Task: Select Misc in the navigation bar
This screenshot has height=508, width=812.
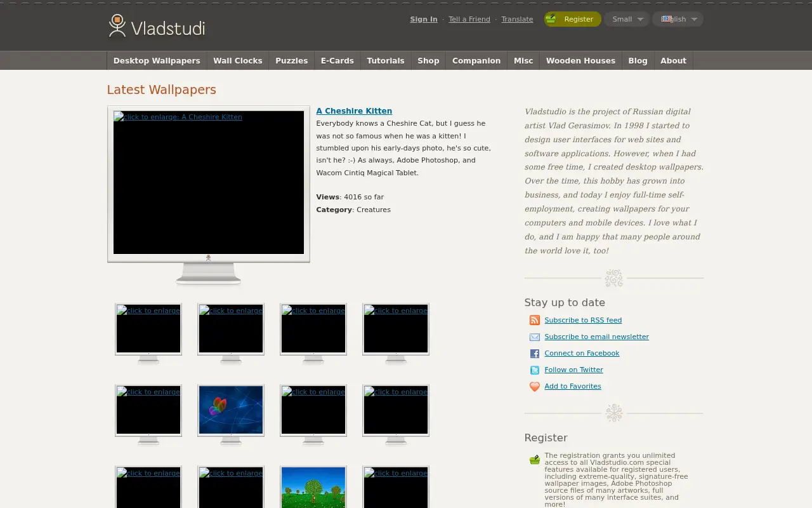Action: pos(523,61)
